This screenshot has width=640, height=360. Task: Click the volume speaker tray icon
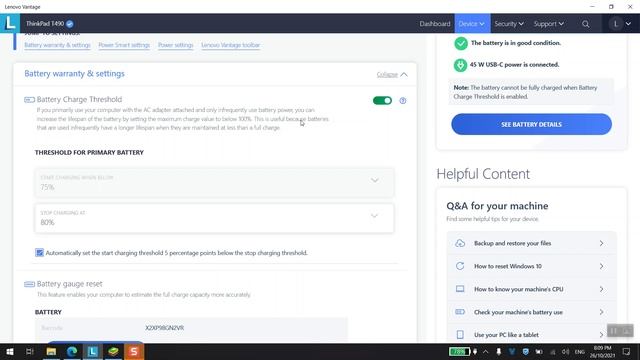point(565,351)
